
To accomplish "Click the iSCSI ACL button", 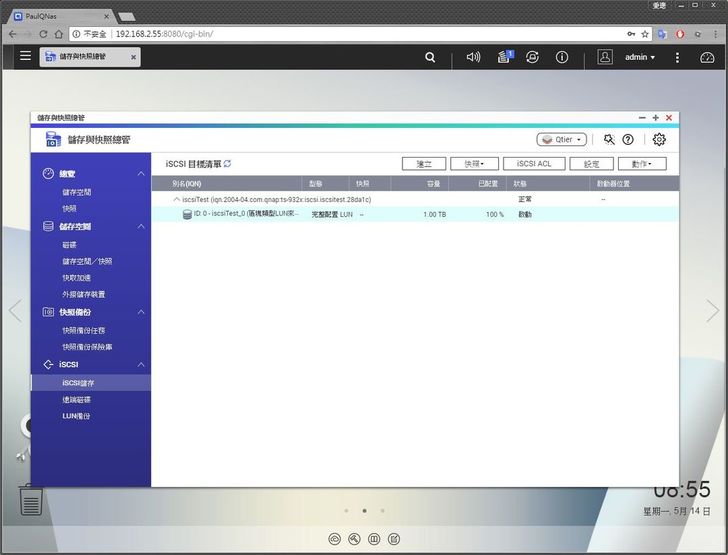I will [534, 164].
